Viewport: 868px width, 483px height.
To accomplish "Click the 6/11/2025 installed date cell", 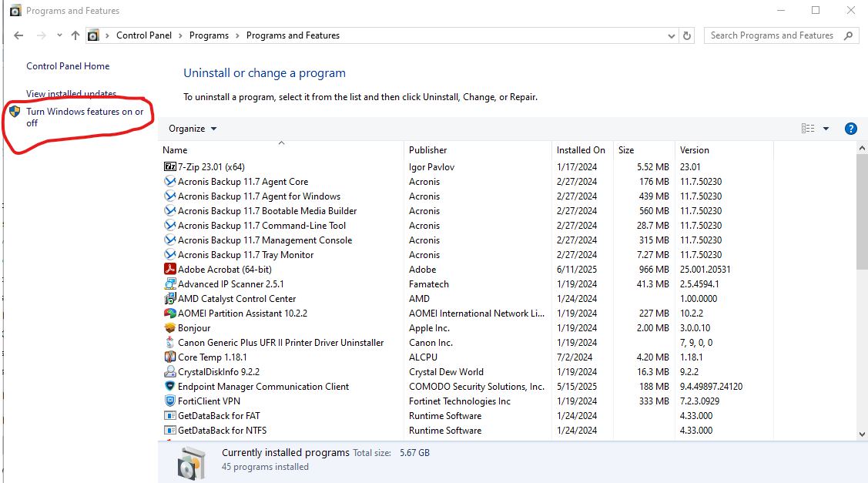I will 576,269.
